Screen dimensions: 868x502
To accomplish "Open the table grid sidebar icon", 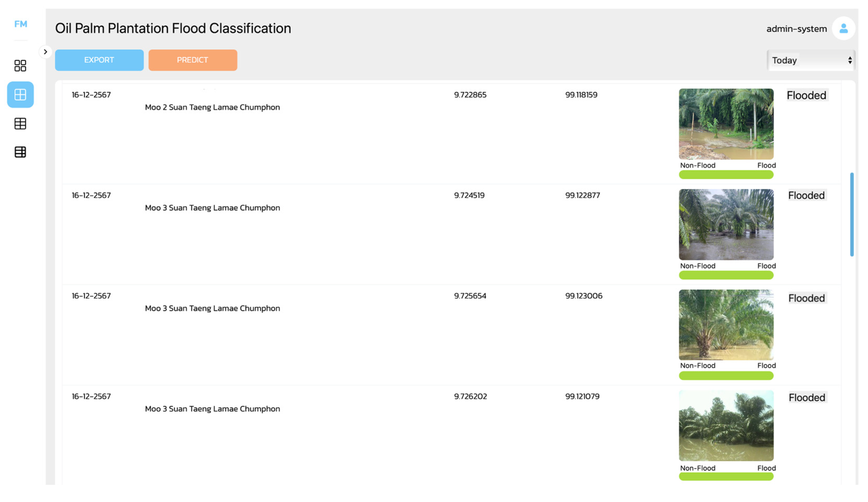I will pos(20,124).
